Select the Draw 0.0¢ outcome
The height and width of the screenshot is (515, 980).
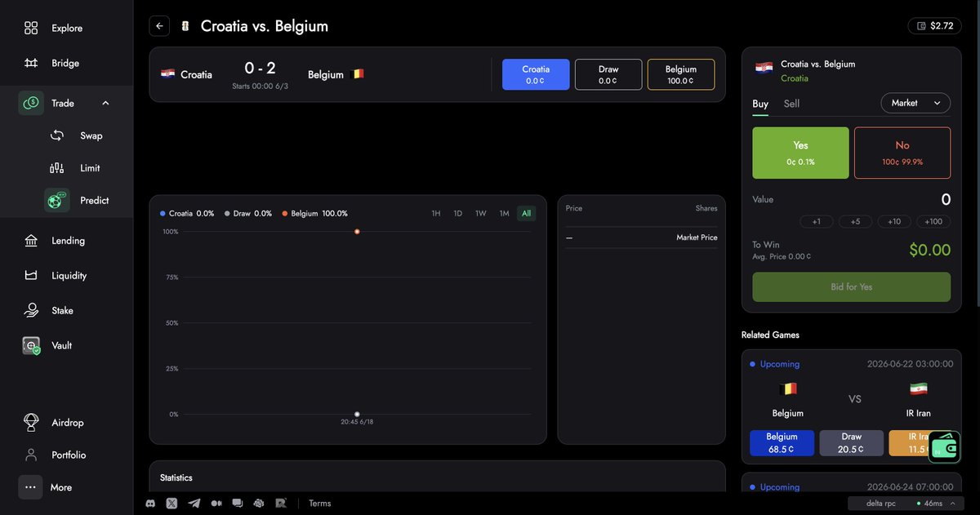608,74
